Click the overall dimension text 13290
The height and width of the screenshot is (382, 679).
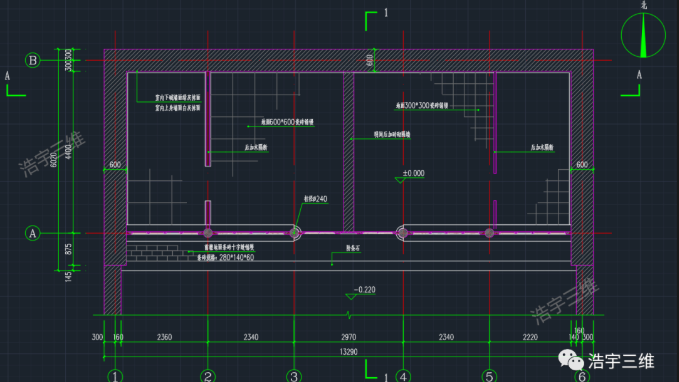tap(349, 352)
